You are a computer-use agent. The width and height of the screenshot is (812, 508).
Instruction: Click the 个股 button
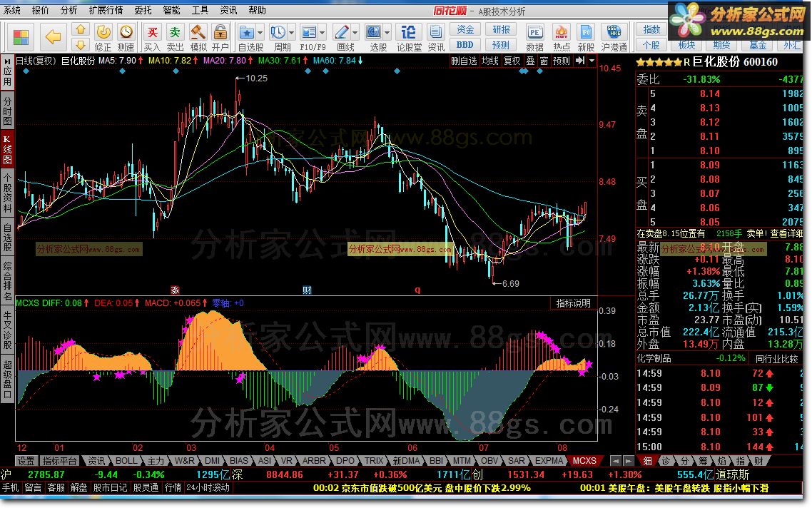(651, 45)
